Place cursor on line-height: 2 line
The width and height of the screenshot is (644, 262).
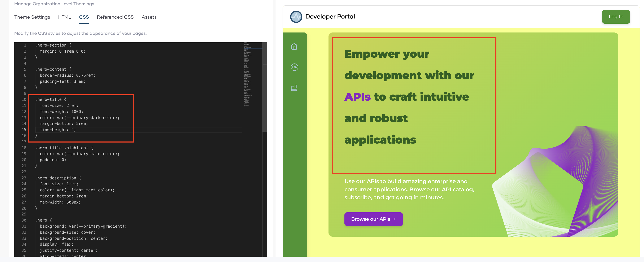click(58, 130)
